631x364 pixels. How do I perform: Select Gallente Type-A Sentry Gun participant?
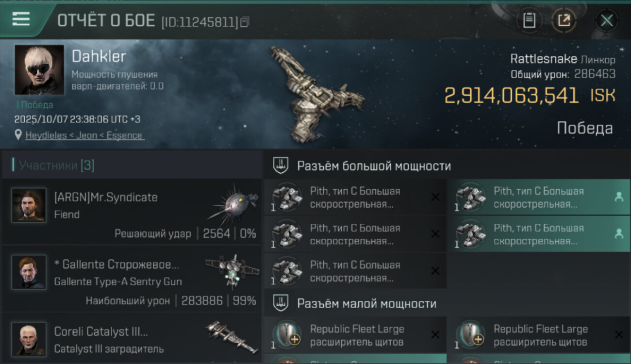point(132,279)
